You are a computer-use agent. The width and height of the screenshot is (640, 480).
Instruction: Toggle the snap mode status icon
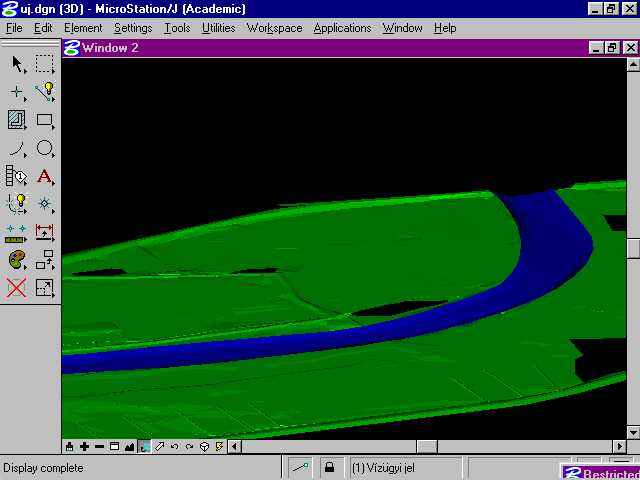(x=299, y=468)
